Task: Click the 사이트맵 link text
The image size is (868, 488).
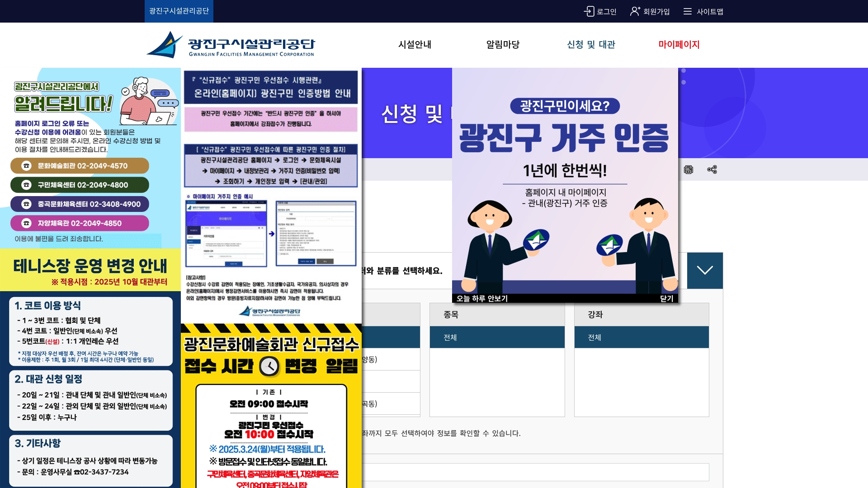Action: [x=710, y=11]
